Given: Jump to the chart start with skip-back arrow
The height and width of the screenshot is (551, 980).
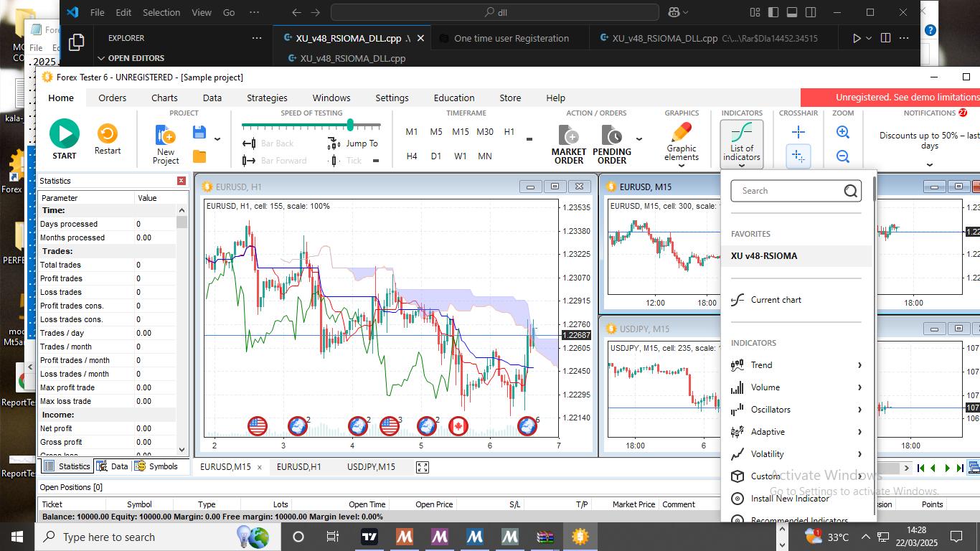Looking at the screenshot, I should click(x=920, y=468).
